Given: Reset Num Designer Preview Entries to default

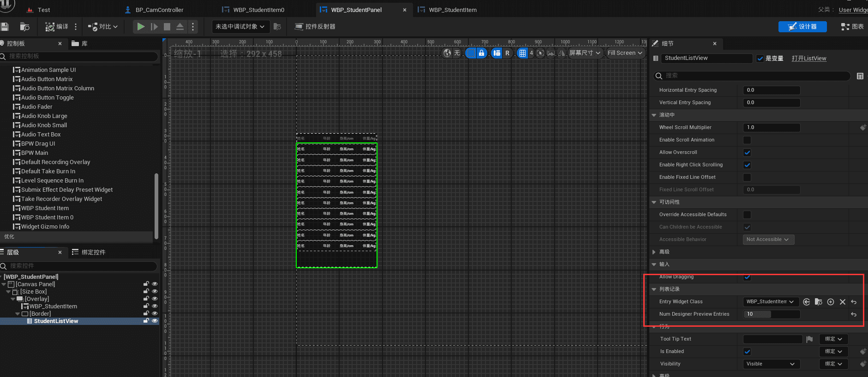Looking at the screenshot, I should coord(854,314).
